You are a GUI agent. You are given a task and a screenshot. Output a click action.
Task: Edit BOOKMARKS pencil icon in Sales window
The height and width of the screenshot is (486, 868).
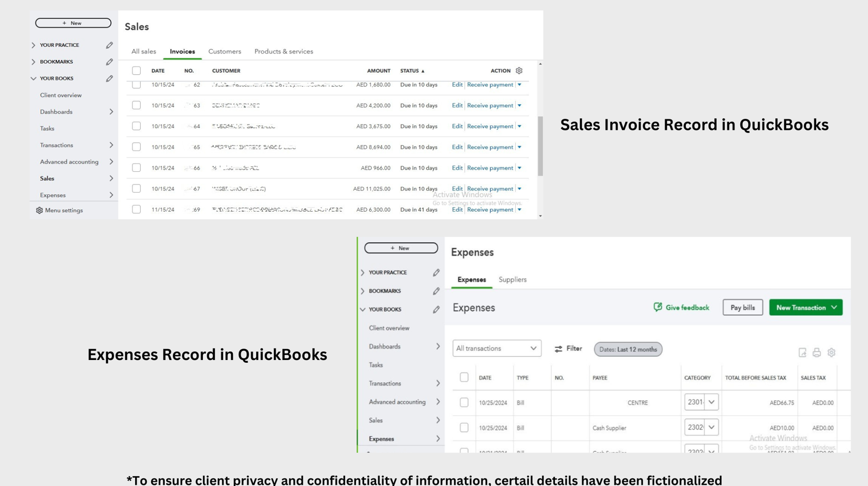tap(110, 62)
